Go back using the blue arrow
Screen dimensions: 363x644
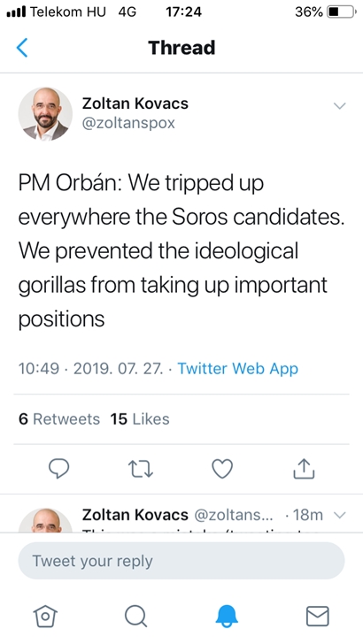(22, 48)
